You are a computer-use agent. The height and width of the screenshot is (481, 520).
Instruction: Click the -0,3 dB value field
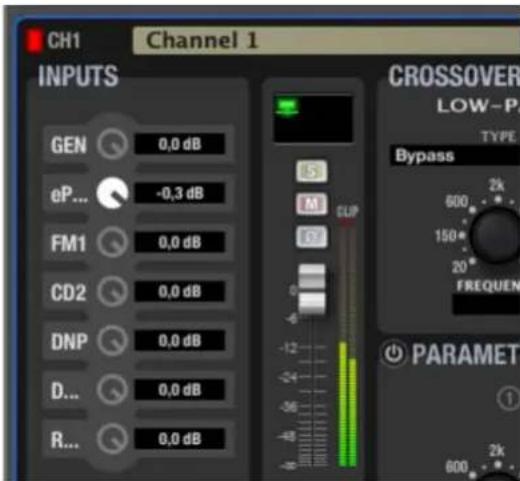coord(180,193)
